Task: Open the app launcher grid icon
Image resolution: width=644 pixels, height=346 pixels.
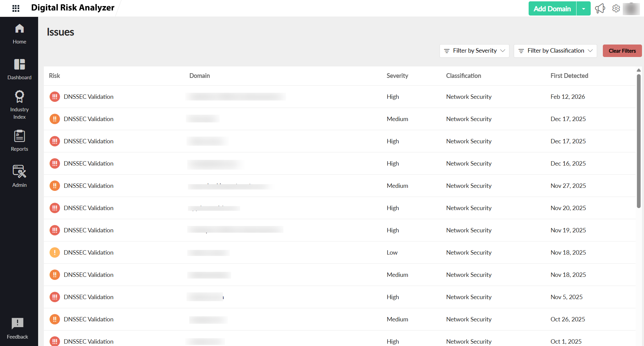Action: pos(16,8)
